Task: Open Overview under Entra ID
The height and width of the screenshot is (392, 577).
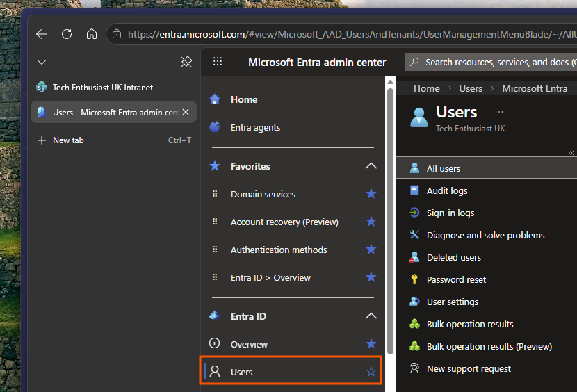Action: 249,344
